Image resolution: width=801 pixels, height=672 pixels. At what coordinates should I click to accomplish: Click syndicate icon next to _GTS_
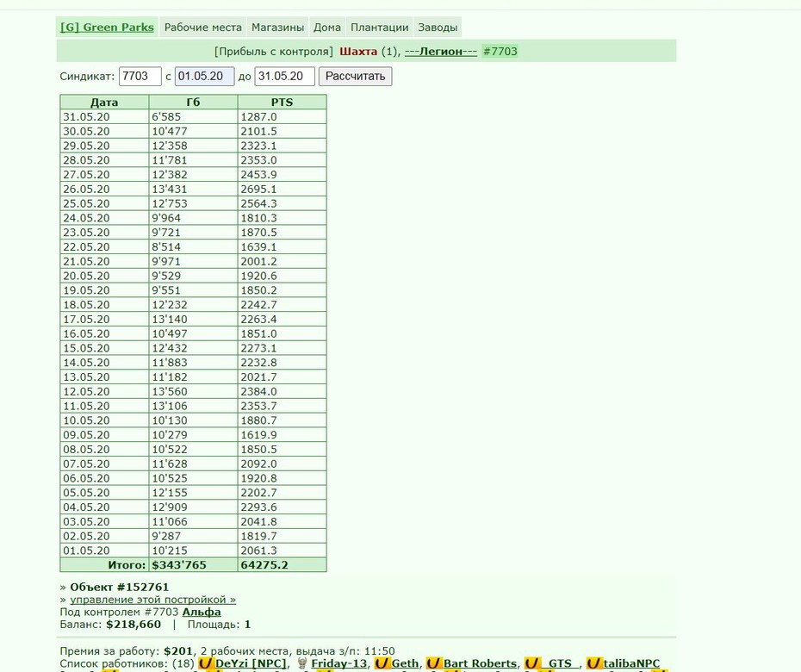(x=531, y=663)
